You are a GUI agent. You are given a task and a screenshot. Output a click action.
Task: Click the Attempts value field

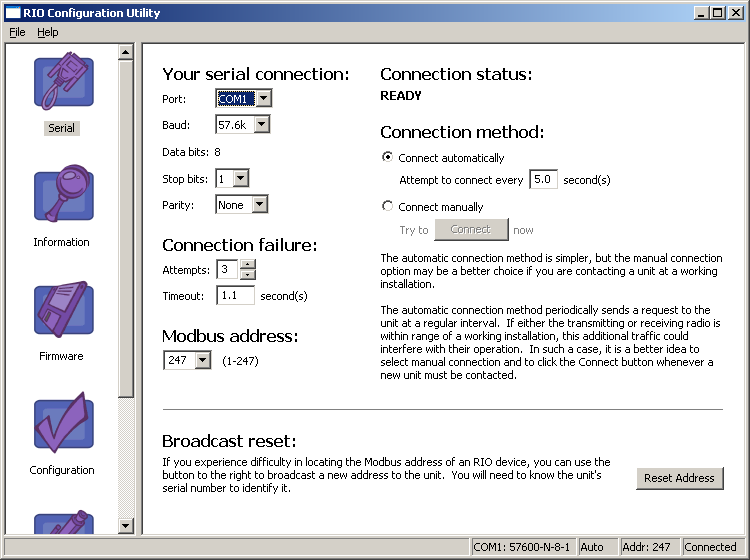tap(228, 269)
